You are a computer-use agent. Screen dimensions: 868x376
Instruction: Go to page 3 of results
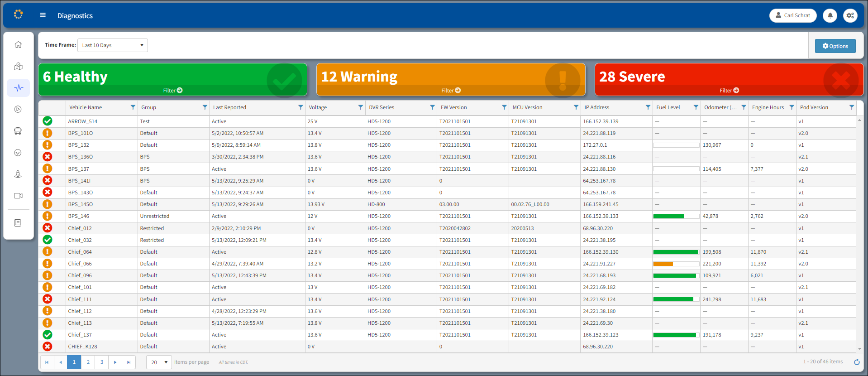pos(102,362)
